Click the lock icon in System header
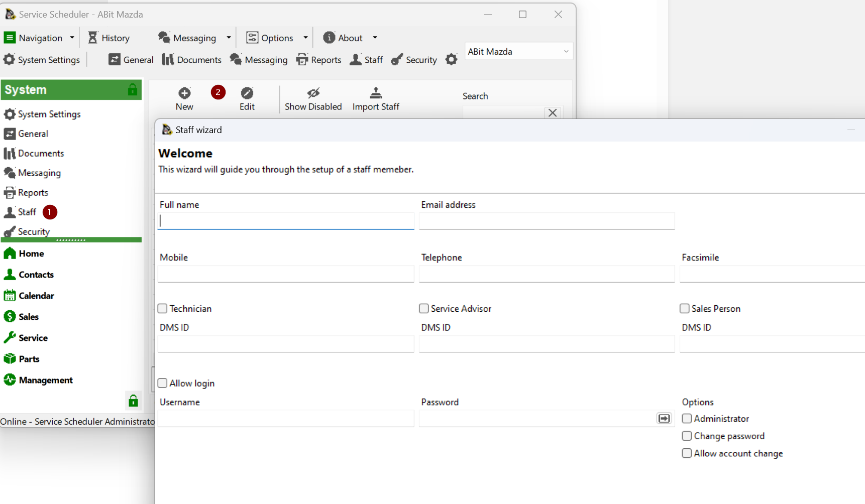This screenshot has height=504, width=865. [x=133, y=90]
